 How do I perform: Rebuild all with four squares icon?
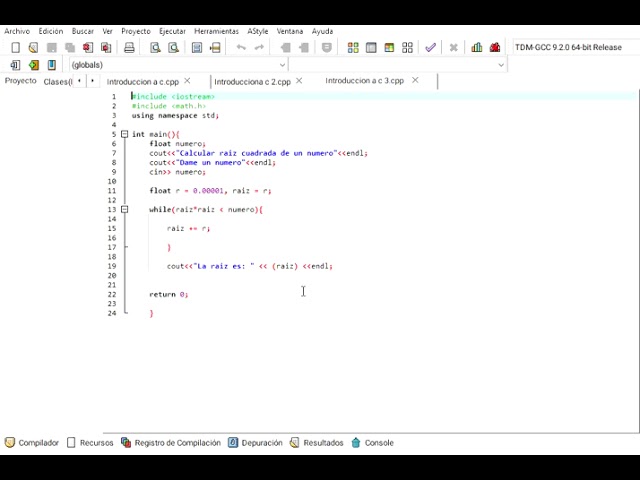407,47
